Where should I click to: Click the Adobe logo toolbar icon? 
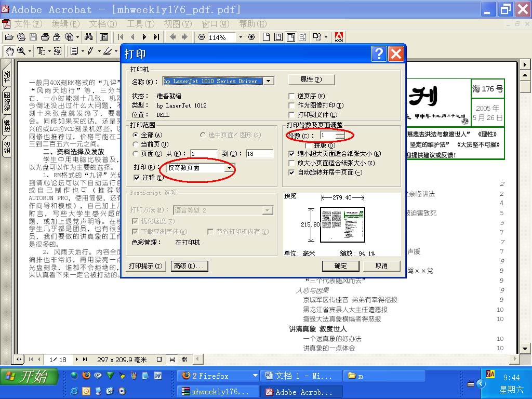pos(339,37)
